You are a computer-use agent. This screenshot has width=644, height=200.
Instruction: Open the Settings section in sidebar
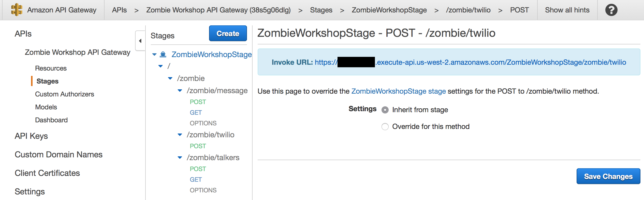[30, 192]
